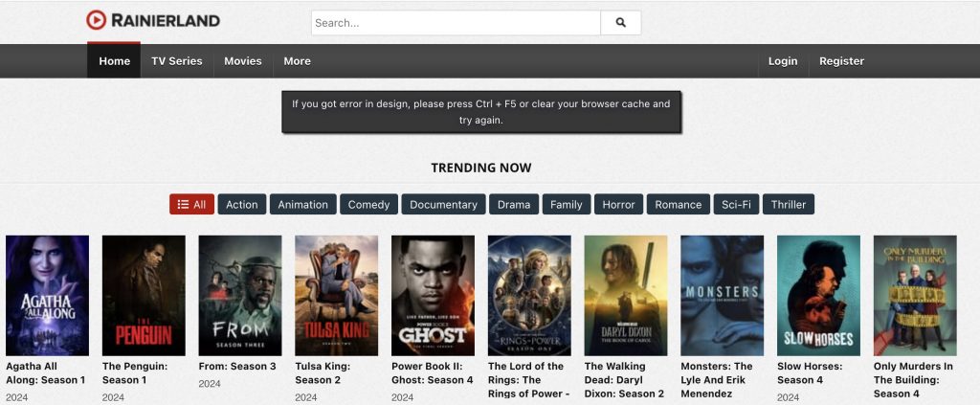
Task: Select the Documentary filter
Action: (x=443, y=205)
